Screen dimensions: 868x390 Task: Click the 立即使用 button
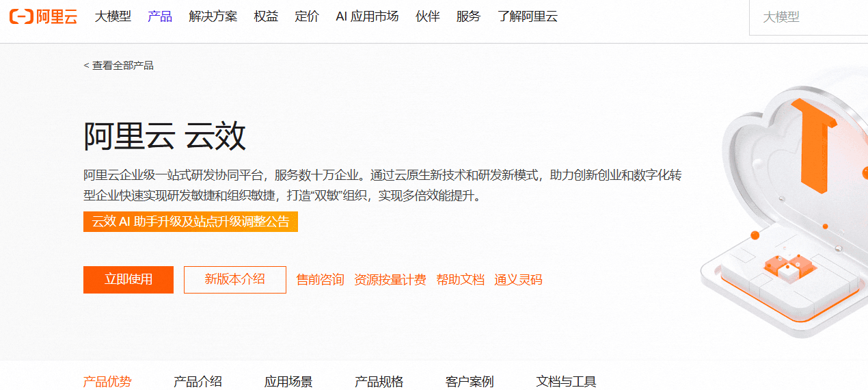(x=128, y=280)
